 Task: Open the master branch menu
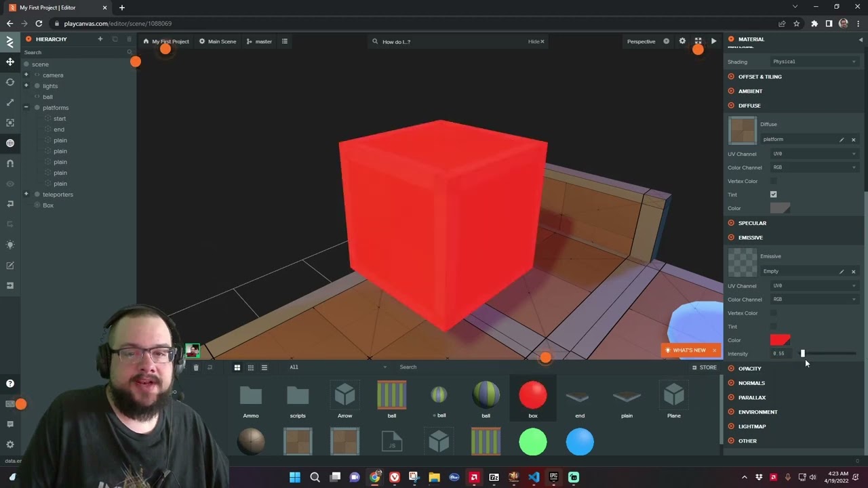pyautogui.click(x=259, y=41)
